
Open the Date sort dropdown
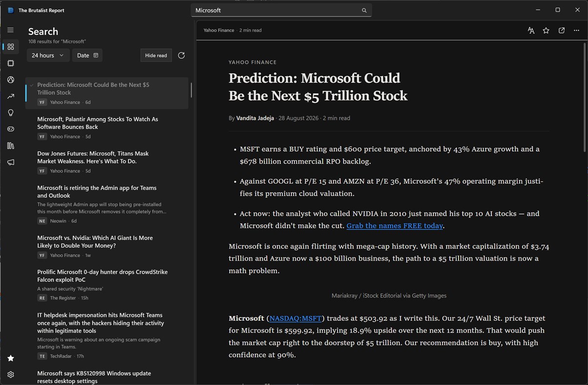[x=87, y=55]
